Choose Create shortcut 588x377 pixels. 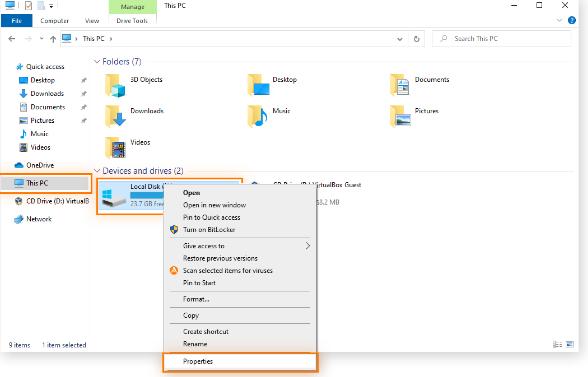tap(206, 332)
